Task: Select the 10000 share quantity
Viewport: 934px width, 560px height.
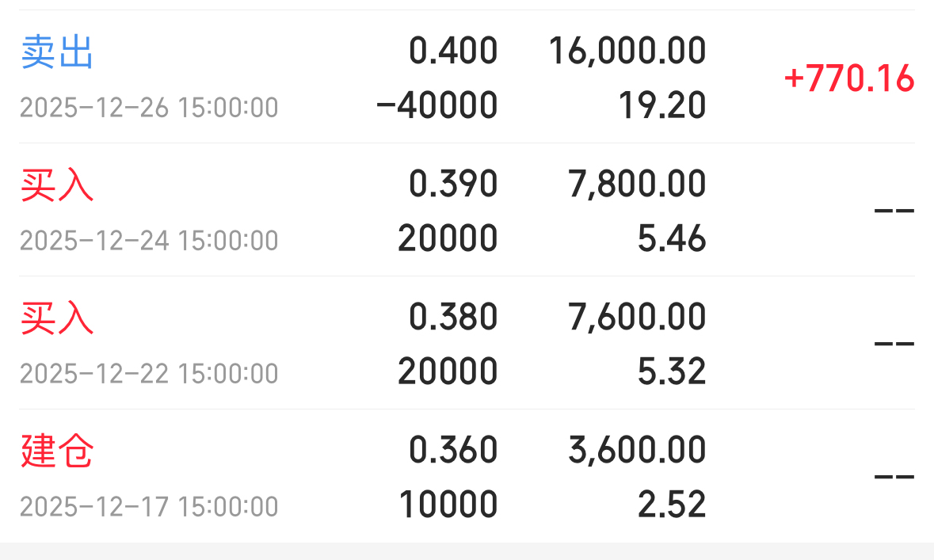Action: [x=448, y=504]
